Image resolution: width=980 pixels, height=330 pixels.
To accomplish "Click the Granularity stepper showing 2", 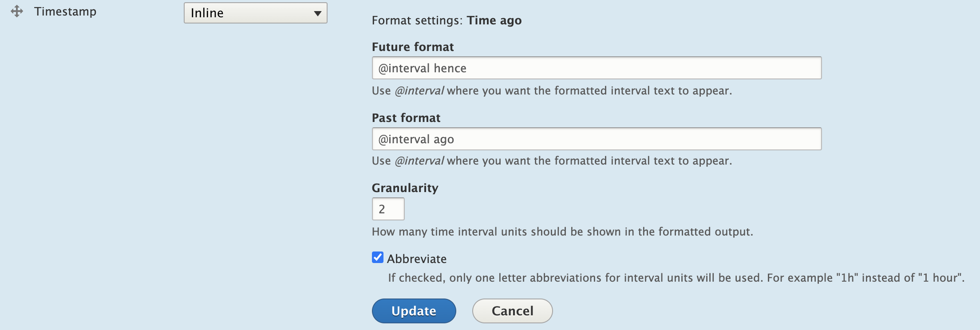I will (388, 208).
